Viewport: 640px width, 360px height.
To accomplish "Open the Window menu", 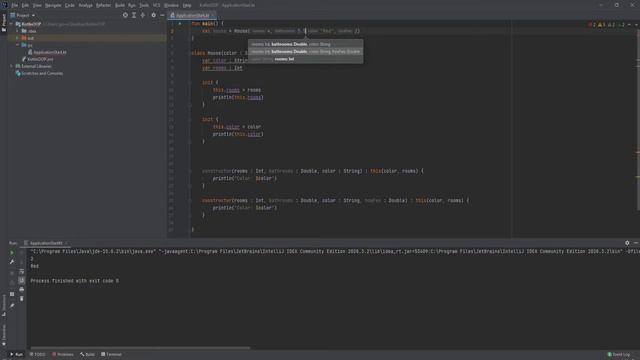I will click(x=171, y=5).
